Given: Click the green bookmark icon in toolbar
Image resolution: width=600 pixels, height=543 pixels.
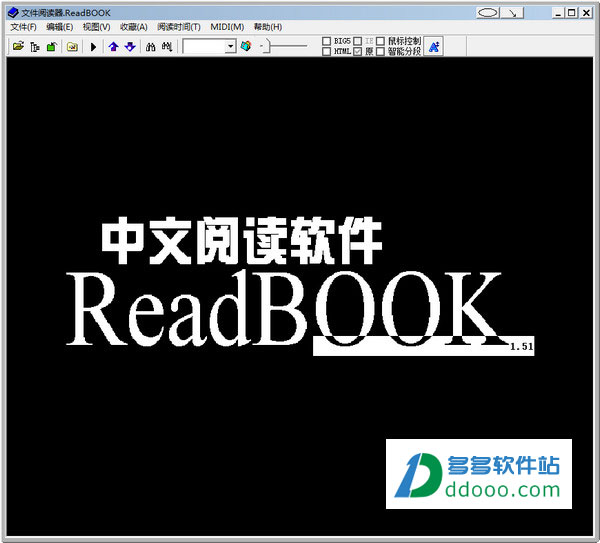Looking at the screenshot, I should click(x=51, y=47).
